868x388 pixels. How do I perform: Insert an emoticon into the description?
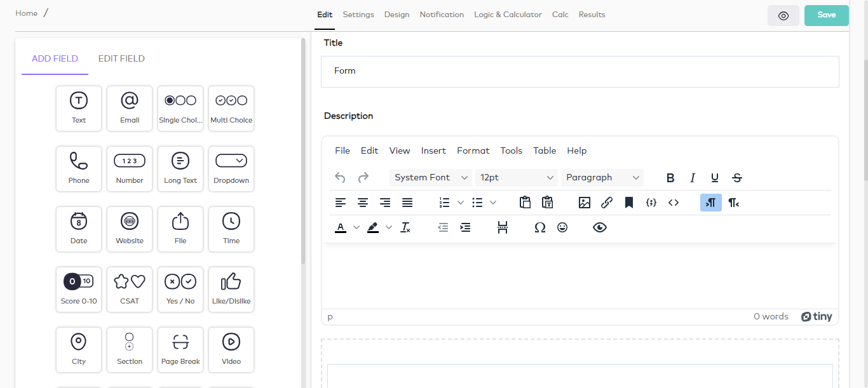562,227
